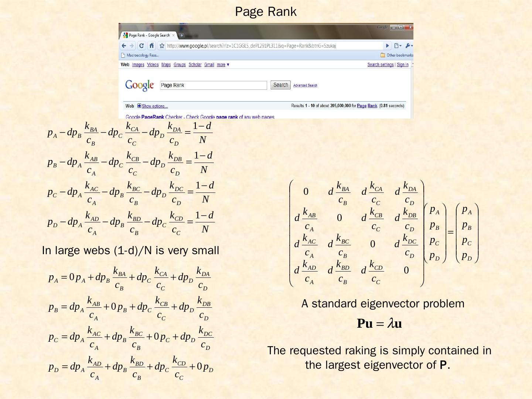The height and width of the screenshot is (399, 532).
Task: Open the Maps link
Action: tap(166, 65)
